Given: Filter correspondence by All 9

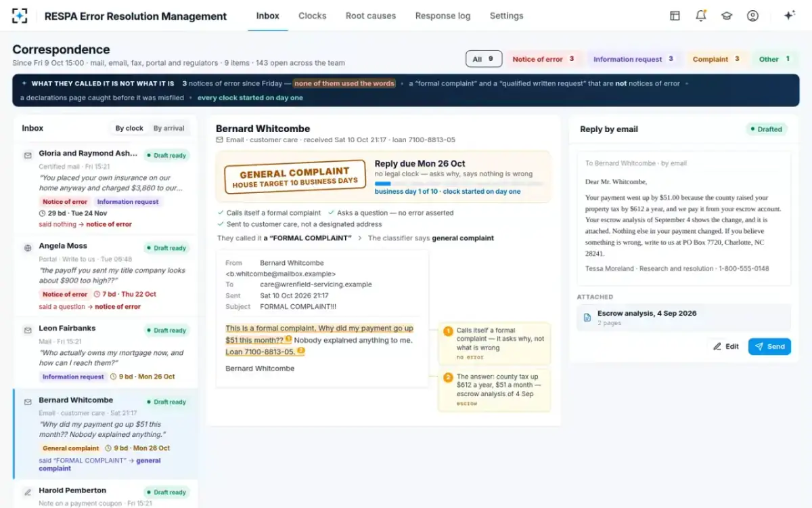Looking at the screenshot, I should click(x=484, y=59).
